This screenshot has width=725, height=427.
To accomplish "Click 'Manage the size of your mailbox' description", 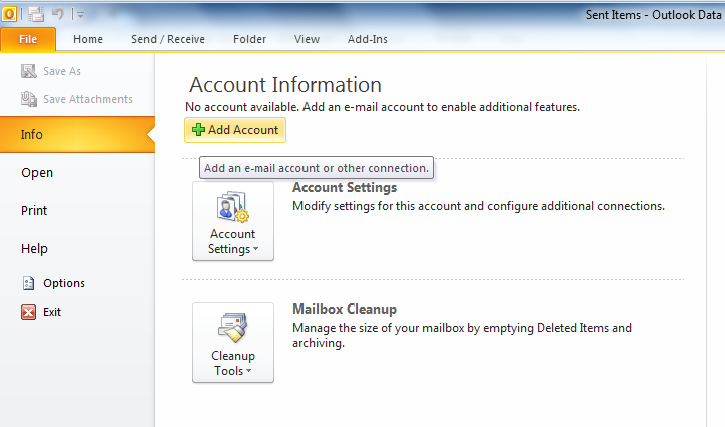I will [x=461, y=335].
